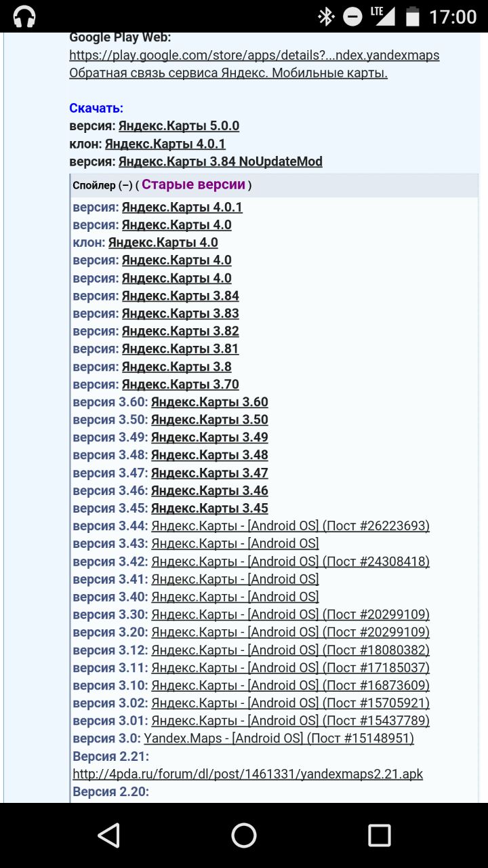The image size is (488, 868).
Task: Open the версия 3.40 Android OS link
Action: tap(235, 597)
